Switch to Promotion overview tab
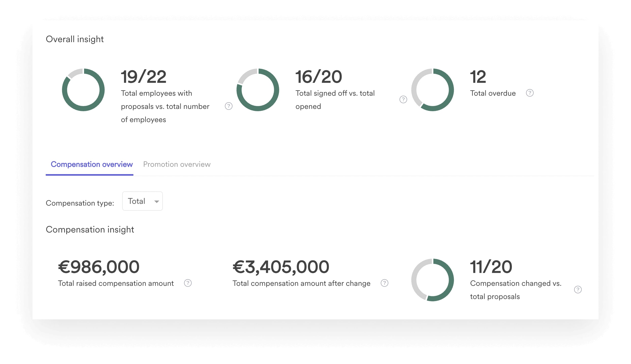This screenshot has height=364, width=631. tap(177, 164)
